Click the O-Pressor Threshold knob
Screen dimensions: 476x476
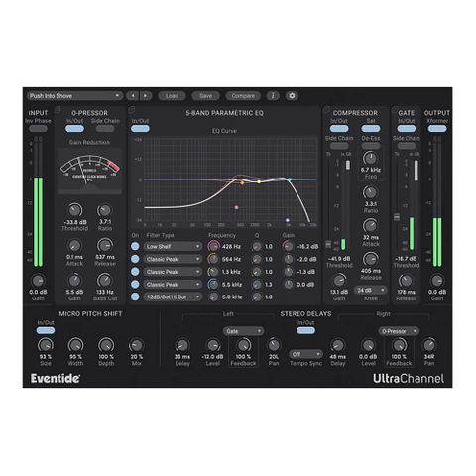tap(75, 210)
